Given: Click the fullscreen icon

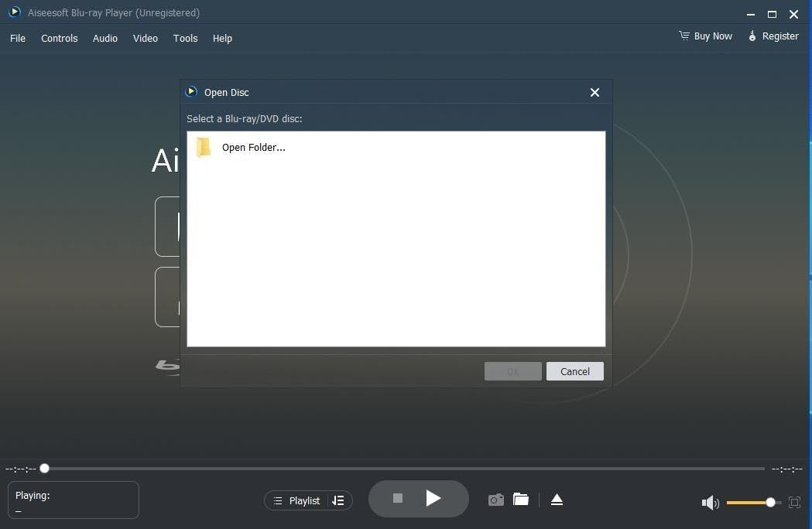Looking at the screenshot, I should [x=794, y=502].
